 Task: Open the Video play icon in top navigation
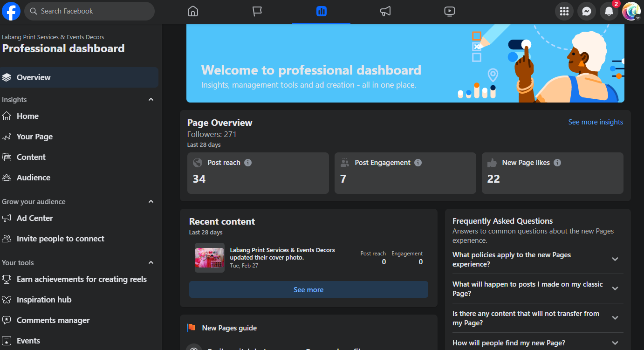click(x=450, y=11)
